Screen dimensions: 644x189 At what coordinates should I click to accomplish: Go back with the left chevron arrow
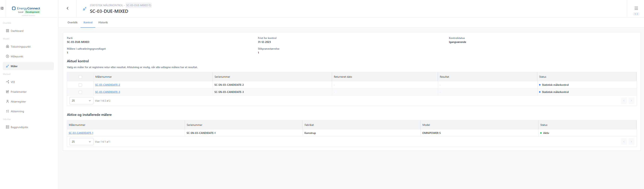tap(68, 8)
